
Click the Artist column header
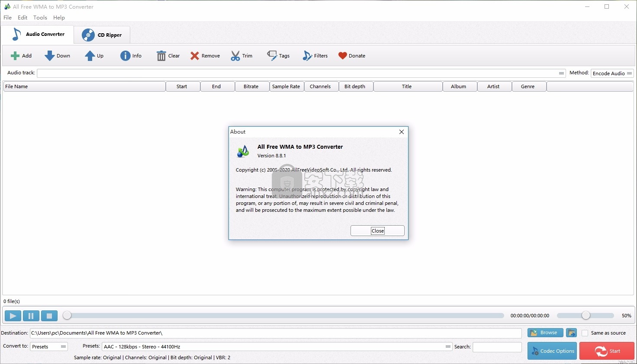coord(495,86)
